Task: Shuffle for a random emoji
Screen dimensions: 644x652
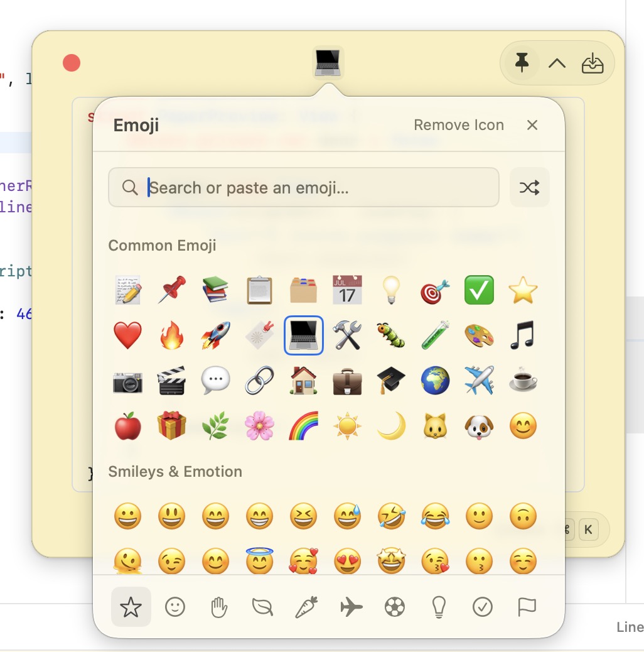Action: (x=529, y=187)
